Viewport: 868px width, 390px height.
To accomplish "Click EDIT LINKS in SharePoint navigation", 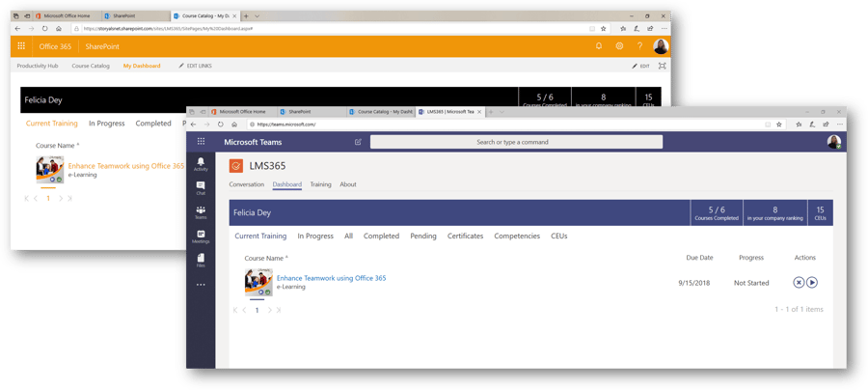I will click(x=195, y=66).
